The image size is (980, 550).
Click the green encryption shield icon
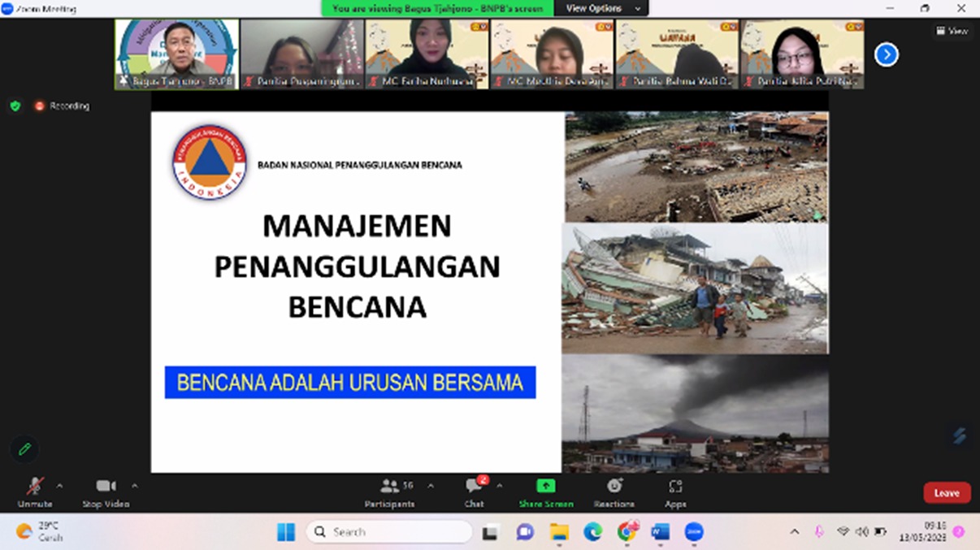15,106
